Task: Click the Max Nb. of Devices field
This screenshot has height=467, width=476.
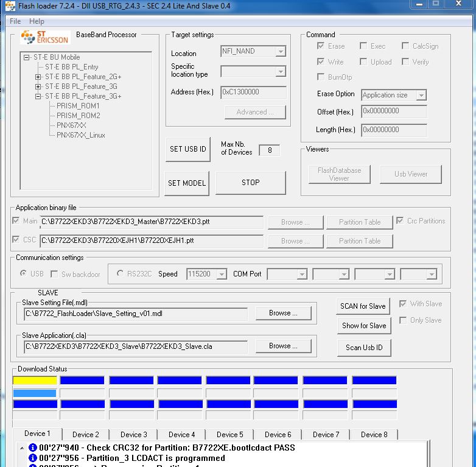Action: [x=270, y=150]
